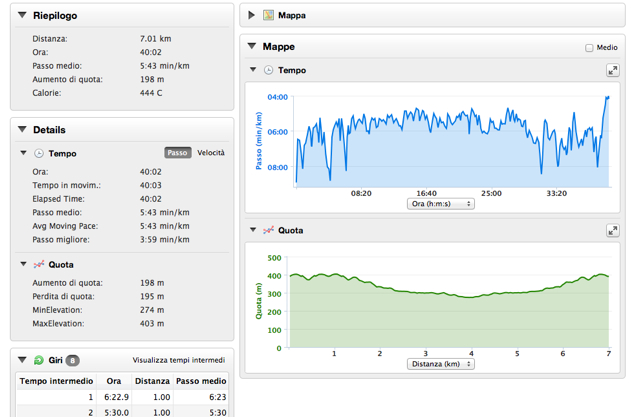This screenshot has height=417, width=640.
Task: Click the Mappa map icon
Action: 268,15
